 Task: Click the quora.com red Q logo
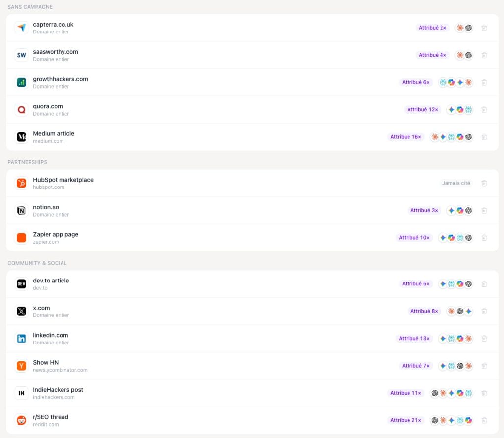pos(22,110)
